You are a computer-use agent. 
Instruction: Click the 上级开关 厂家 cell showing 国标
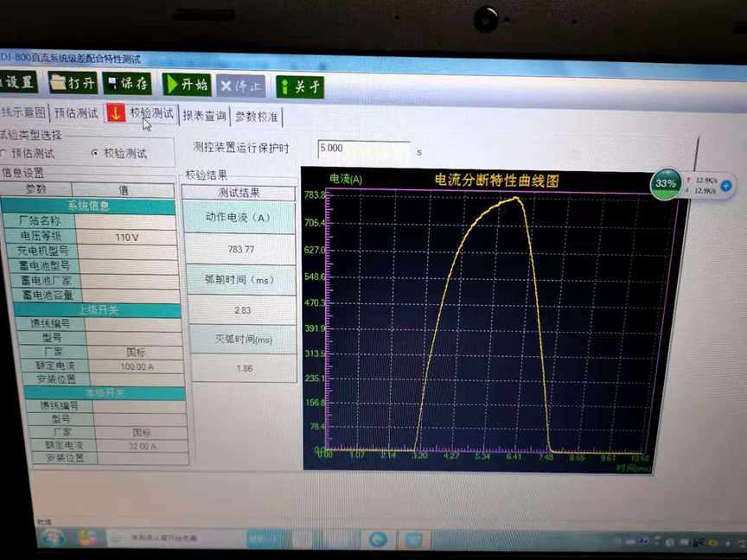click(x=136, y=353)
